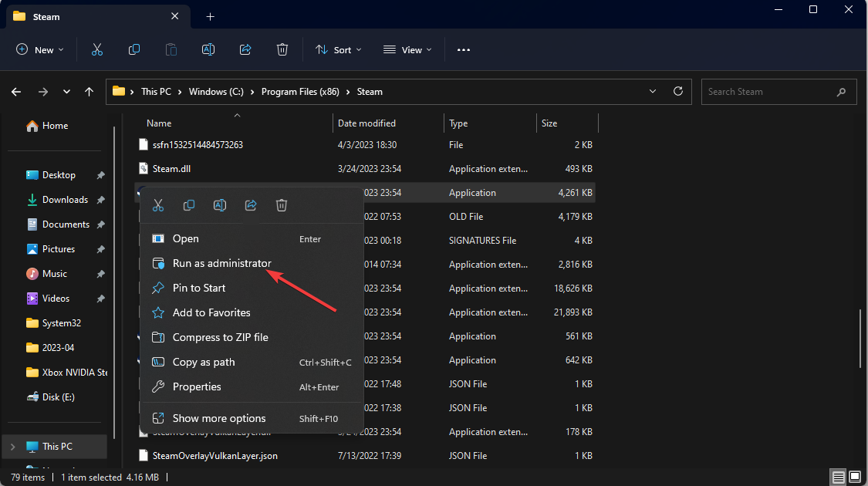Open the View dropdown
The height and width of the screenshot is (486, 868).
coord(407,50)
